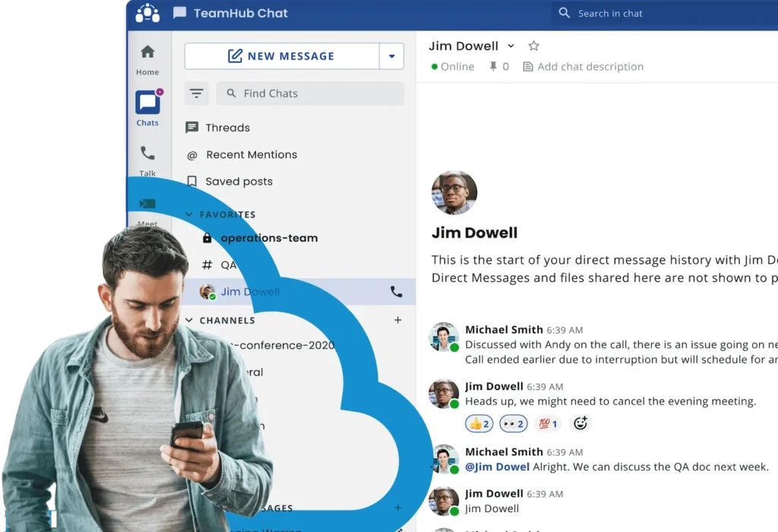This screenshot has width=778, height=532.
Task: Click the New Message button
Action: pyautogui.click(x=281, y=56)
